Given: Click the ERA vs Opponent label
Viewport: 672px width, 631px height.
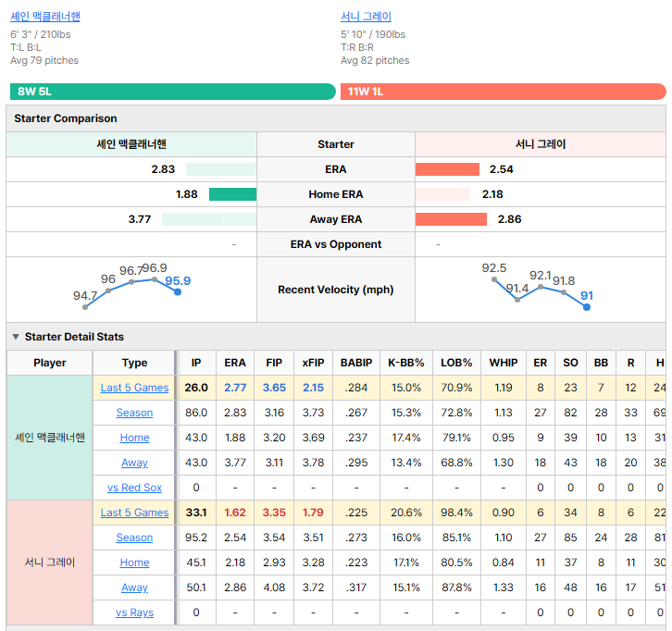Looking at the screenshot, I should 336,244.
